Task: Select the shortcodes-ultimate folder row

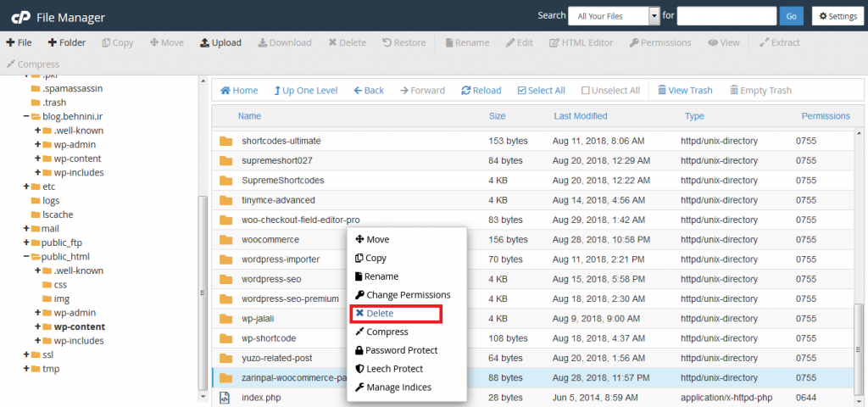Action: 534,141
